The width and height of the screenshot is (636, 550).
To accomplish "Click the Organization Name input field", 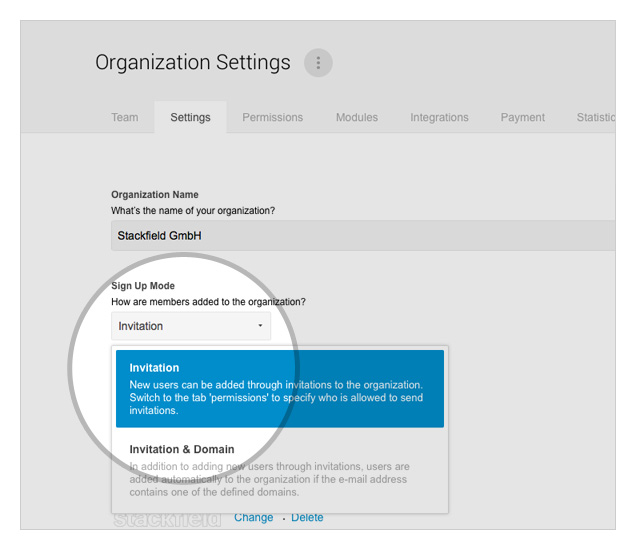I will pyautogui.click(x=363, y=236).
